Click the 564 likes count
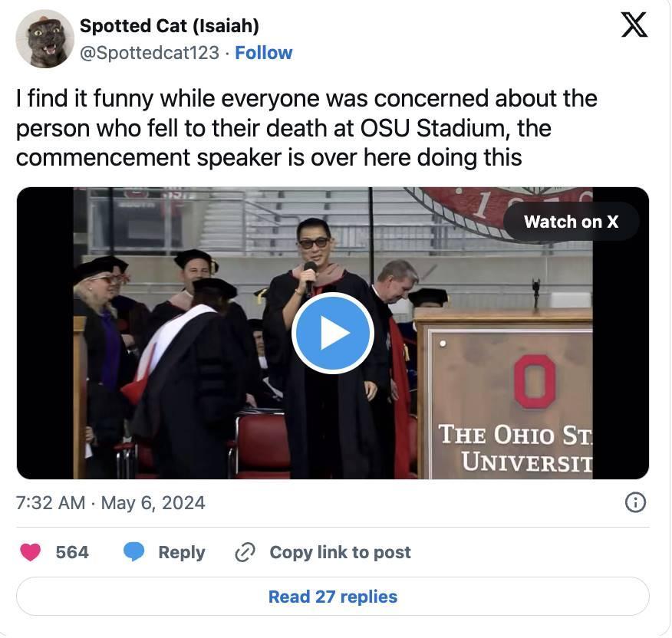The height and width of the screenshot is (638, 672). tap(72, 552)
